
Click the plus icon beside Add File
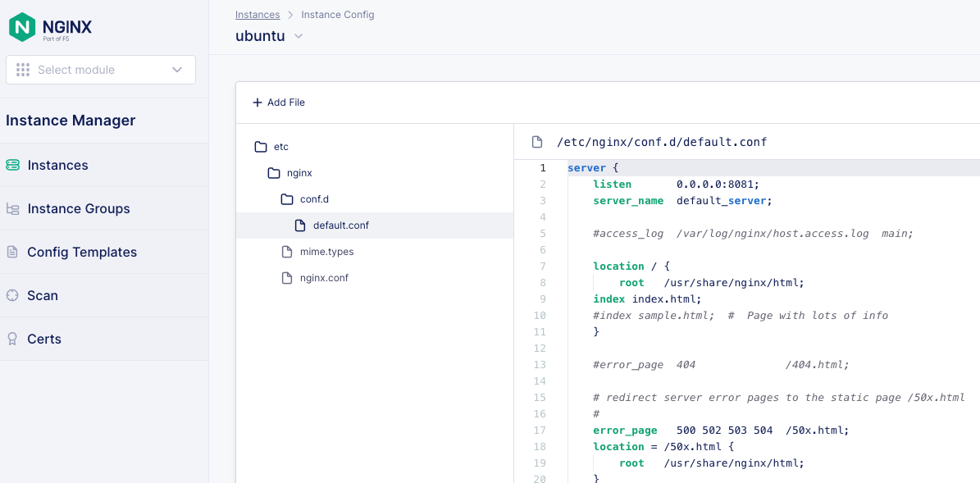click(x=257, y=103)
